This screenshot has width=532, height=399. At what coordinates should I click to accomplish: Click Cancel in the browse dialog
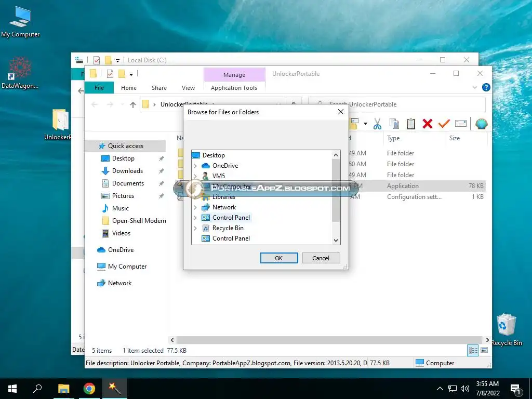pos(321,258)
